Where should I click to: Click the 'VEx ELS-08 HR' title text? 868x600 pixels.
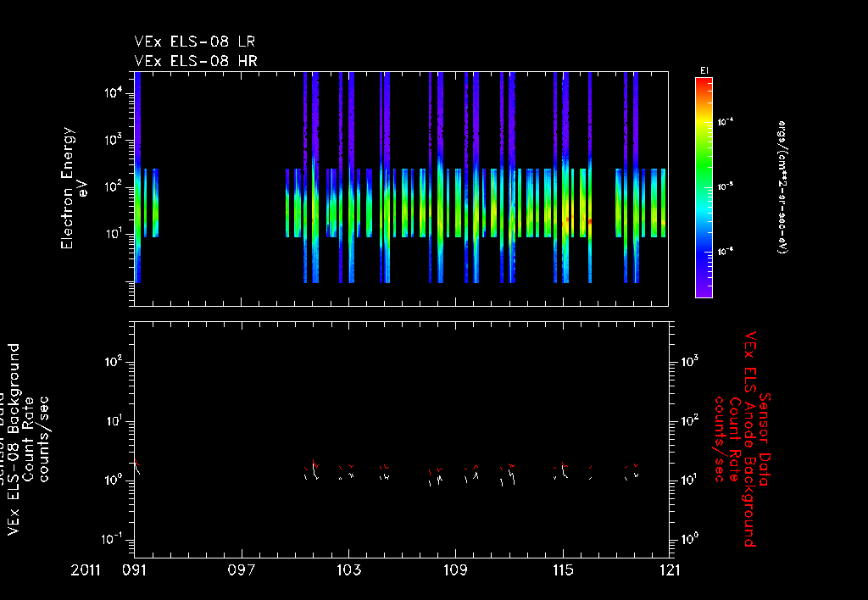[196, 61]
